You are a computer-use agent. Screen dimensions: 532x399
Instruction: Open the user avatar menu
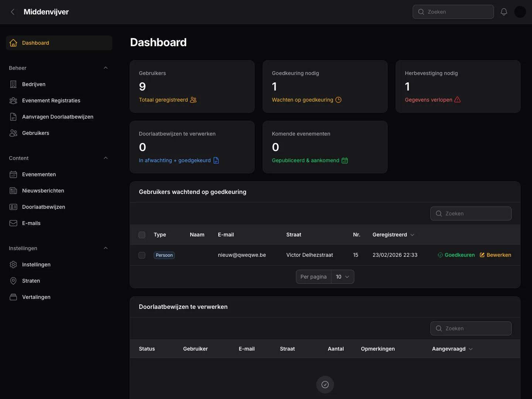pyautogui.click(x=520, y=12)
